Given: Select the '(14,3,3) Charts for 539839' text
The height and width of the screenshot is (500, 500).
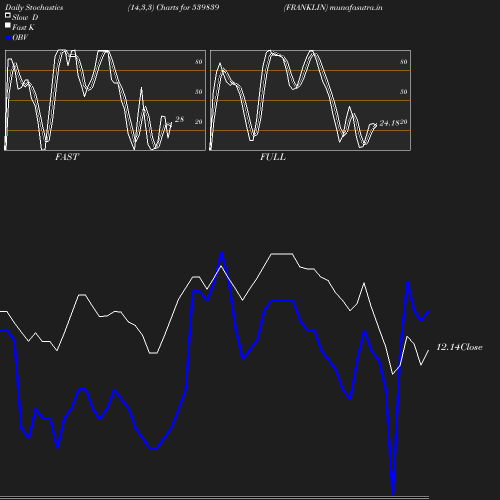Looking at the screenshot, I should tap(173, 8).
